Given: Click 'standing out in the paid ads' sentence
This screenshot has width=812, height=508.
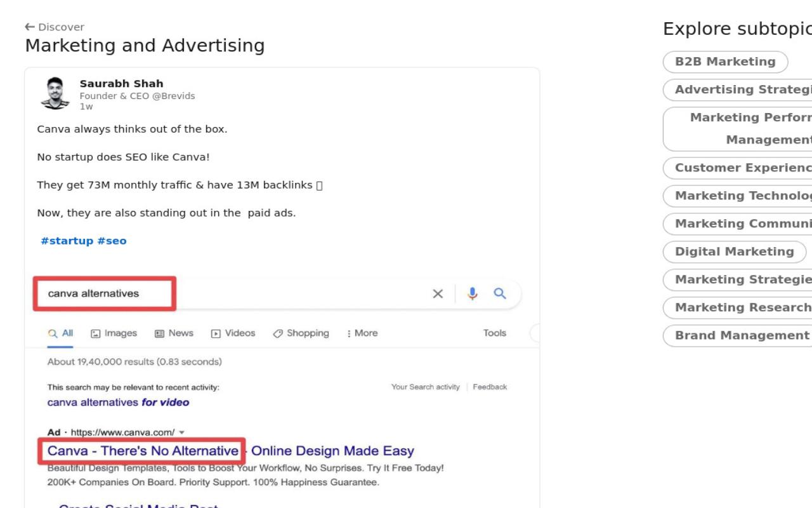Looking at the screenshot, I should 166,213.
